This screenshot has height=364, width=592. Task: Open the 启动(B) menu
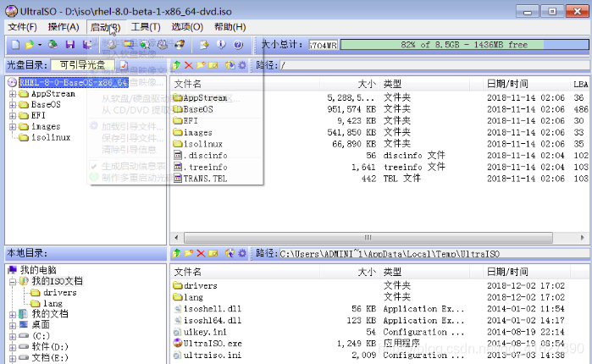coord(105,27)
